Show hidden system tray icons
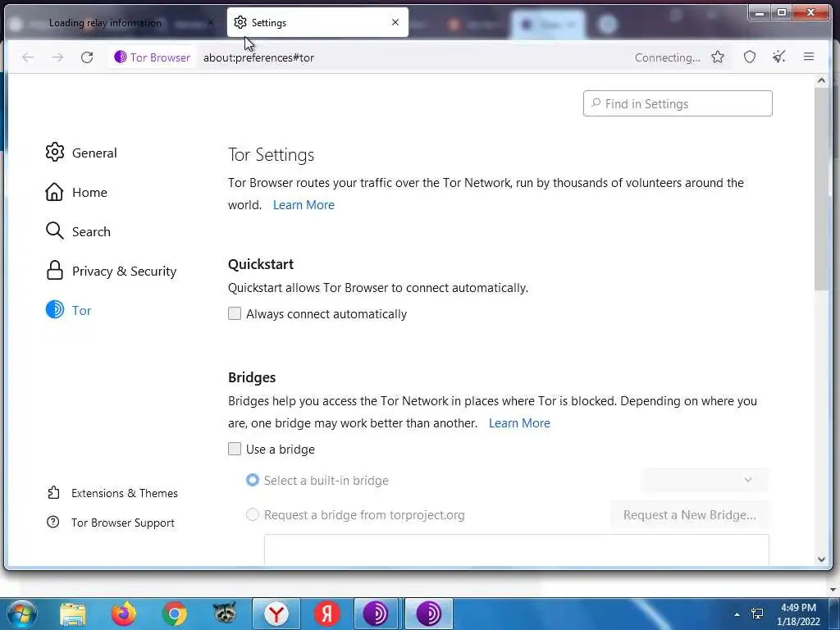840x630 pixels. click(x=737, y=614)
